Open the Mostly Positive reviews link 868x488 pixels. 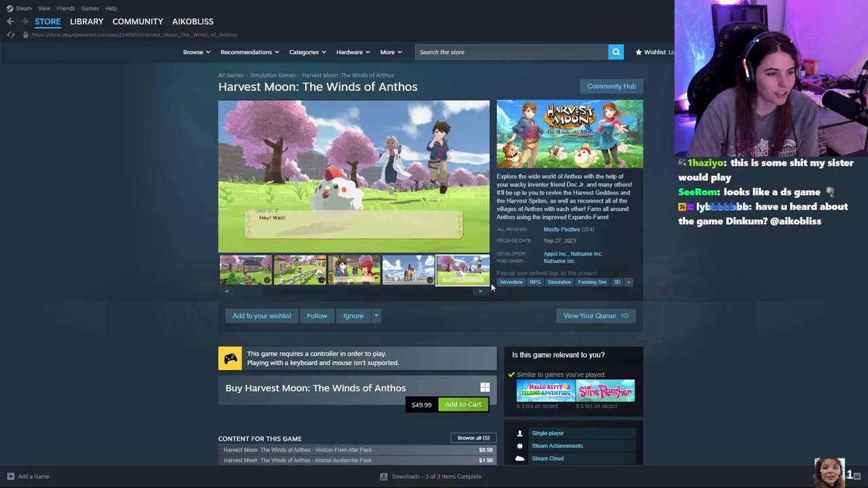coord(561,230)
